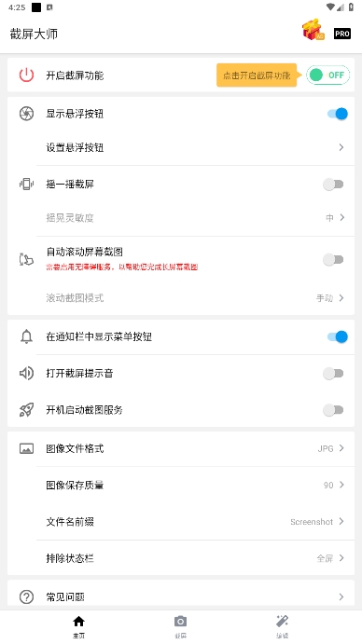Toggle 打开截屏提示音 switch on
362x644 pixels.
coord(333,374)
